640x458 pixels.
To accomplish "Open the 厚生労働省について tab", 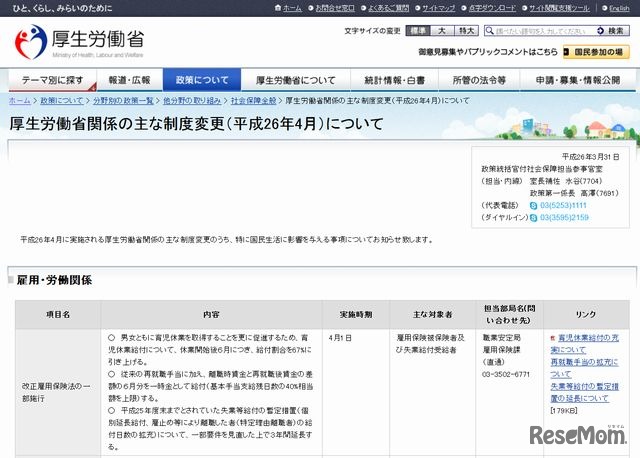I will [296, 80].
